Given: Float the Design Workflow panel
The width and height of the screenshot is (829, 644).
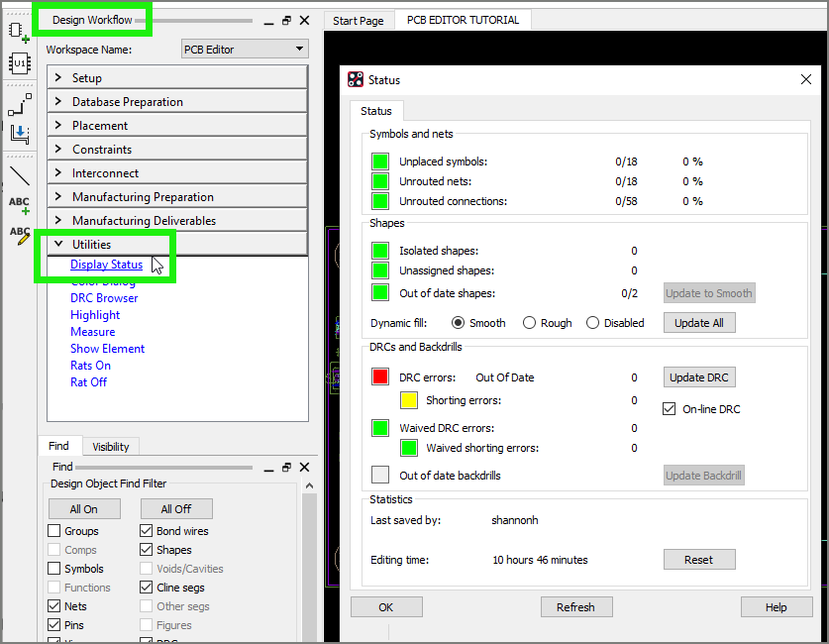Looking at the screenshot, I should click(x=286, y=21).
